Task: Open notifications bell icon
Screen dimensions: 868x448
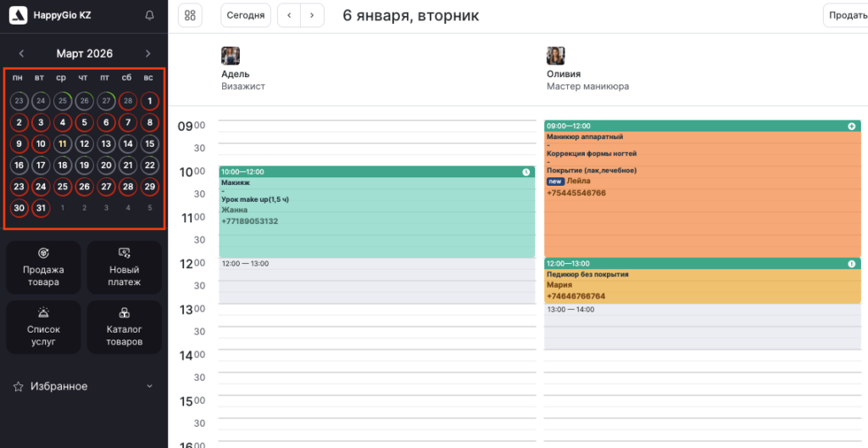Action: [150, 15]
